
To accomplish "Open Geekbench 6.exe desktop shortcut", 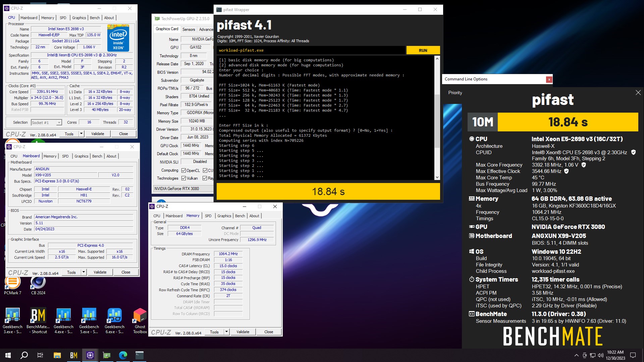I will pos(114,321).
